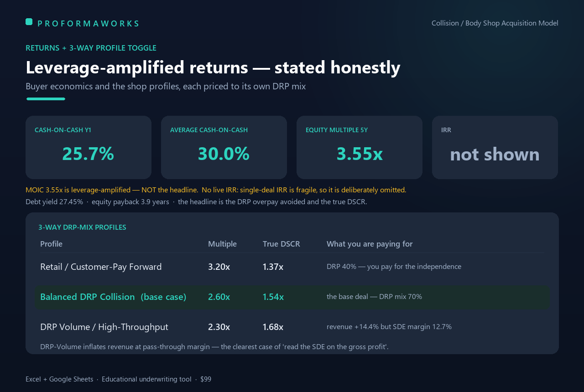584x392 pixels.
Task: Click the RETURNS + 3-WAY PROFILE TOGGLE label
Action: (x=91, y=48)
